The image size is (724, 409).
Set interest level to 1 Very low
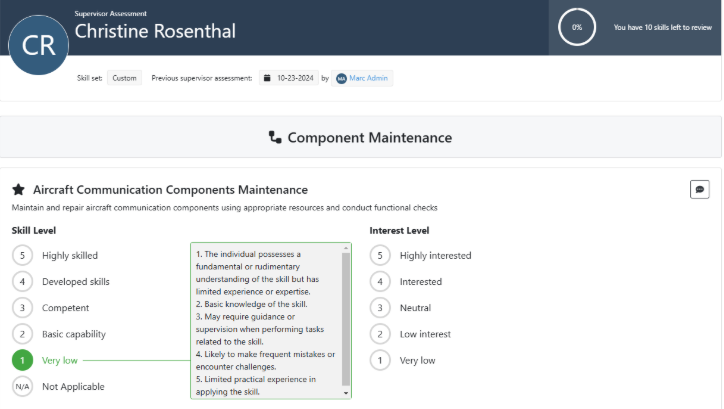pyautogui.click(x=379, y=360)
